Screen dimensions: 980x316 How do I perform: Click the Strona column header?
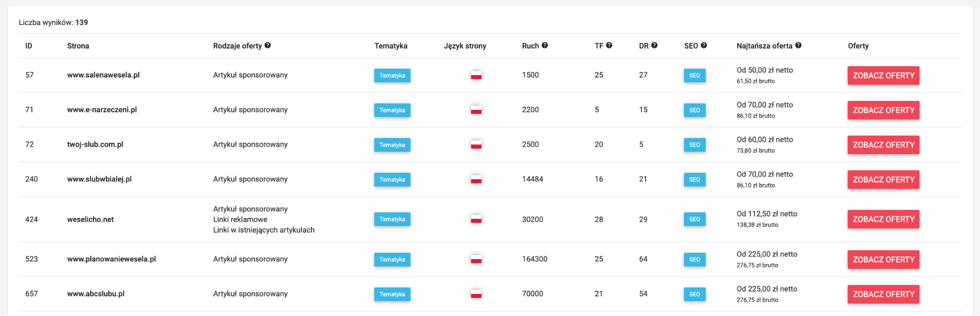tap(78, 46)
